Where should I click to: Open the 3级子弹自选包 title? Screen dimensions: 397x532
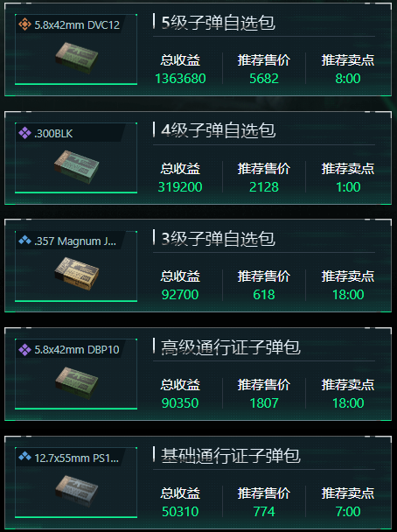[218, 239]
